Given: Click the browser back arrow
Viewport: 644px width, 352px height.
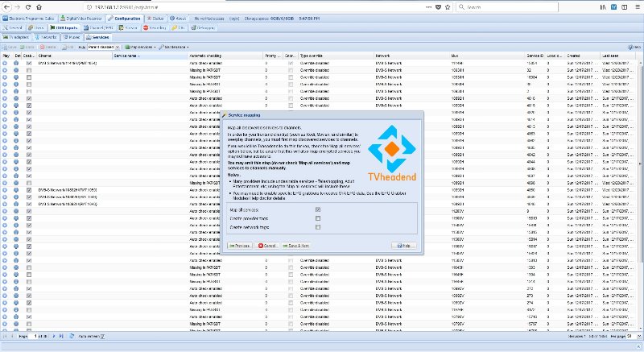Looking at the screenshot, I should tap(7, 7).
